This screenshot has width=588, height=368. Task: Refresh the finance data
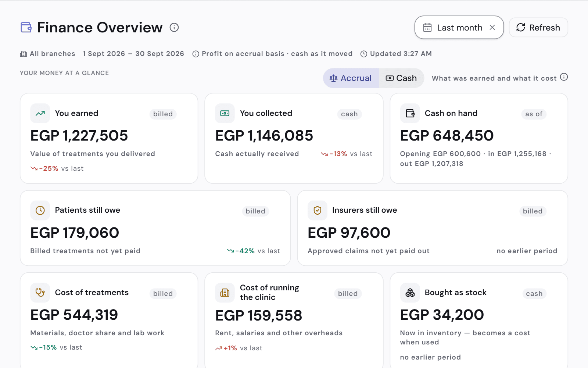538,28
